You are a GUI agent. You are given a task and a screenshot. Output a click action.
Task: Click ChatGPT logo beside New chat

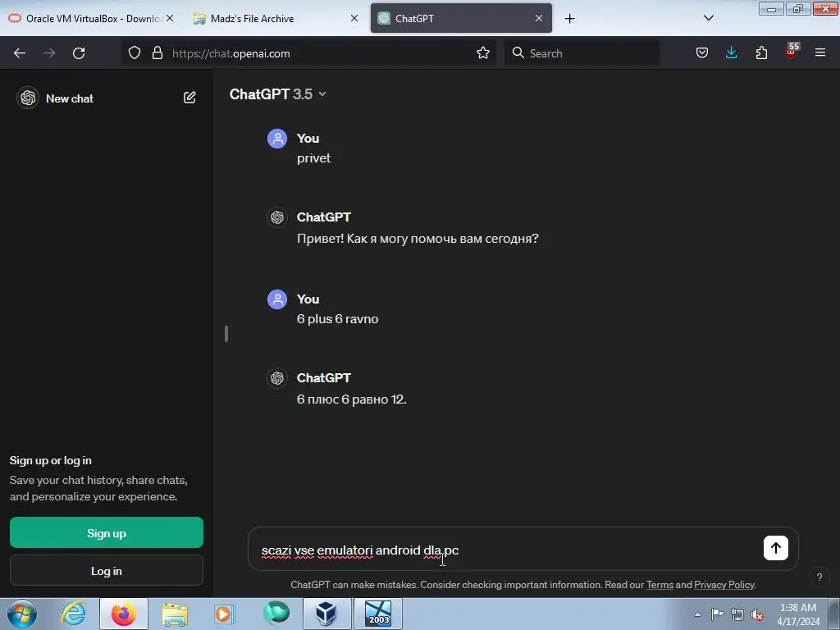coord(28,98)
